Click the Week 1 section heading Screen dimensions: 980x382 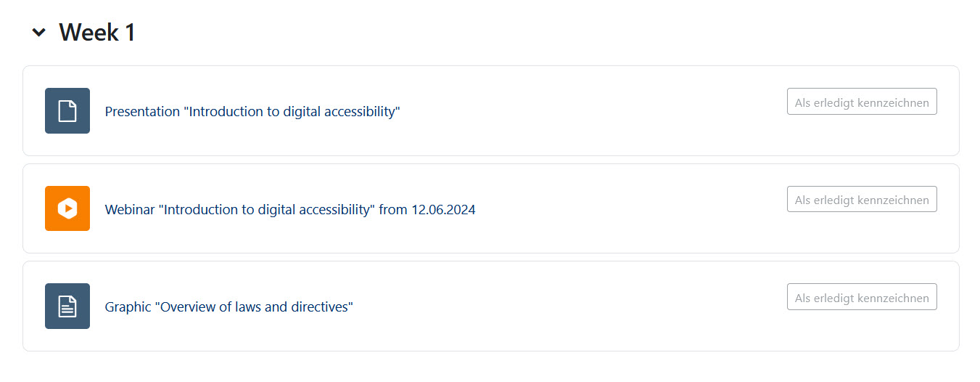coord(97,33)
